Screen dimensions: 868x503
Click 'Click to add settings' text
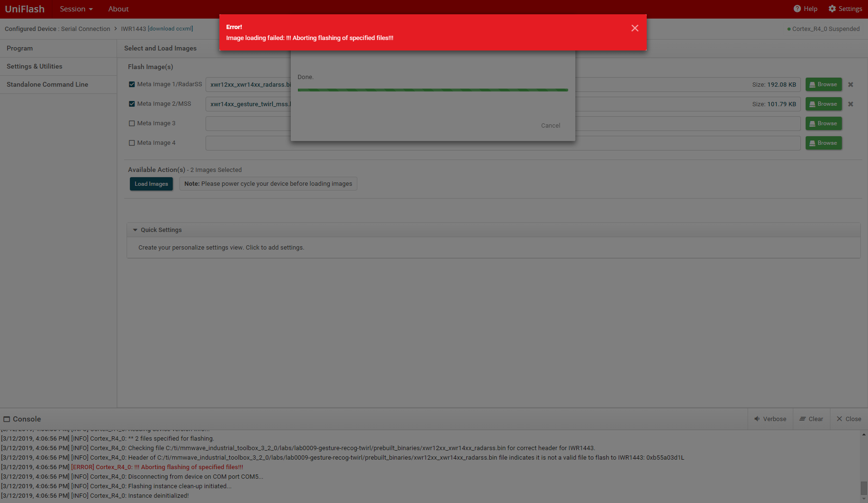point(275,248)
